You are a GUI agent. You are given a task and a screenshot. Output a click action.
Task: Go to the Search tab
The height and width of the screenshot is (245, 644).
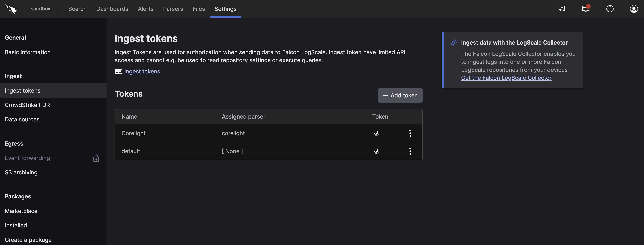[77, 9]
